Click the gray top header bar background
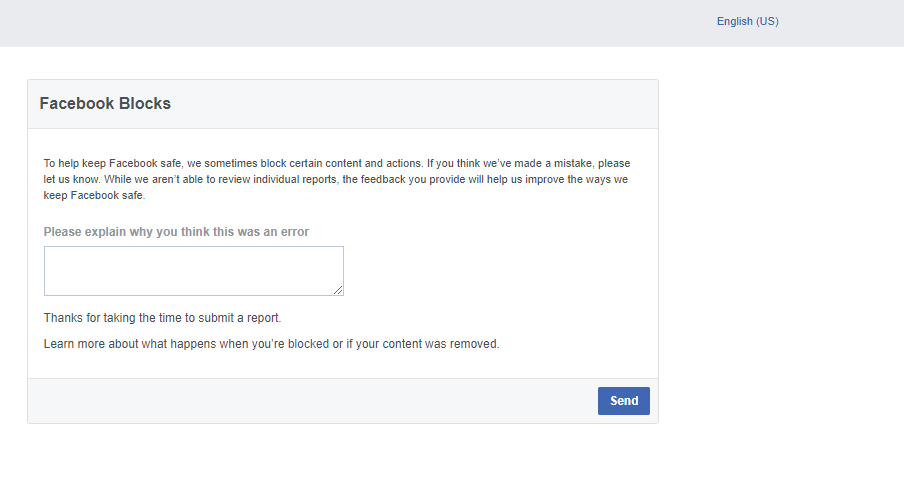The image size is (904, 500). (x=346, y=23)
